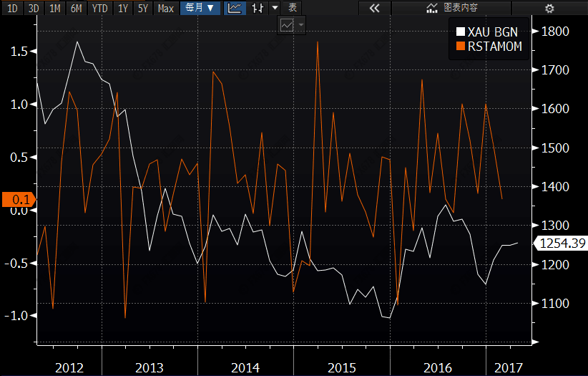Click the 1200 right axis label
The width and height of the screenshot is (588, 376).
pos(555,265)
